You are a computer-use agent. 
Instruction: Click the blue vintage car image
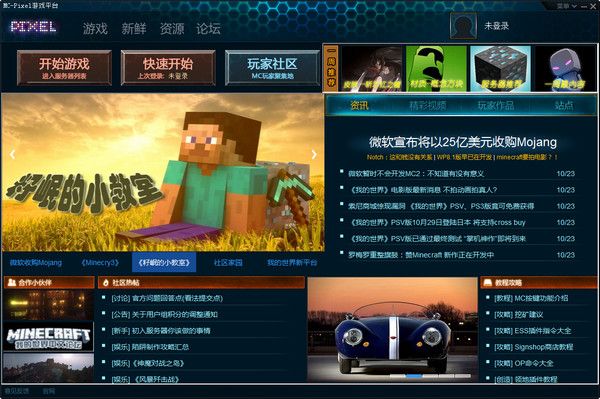coord(393,329)
